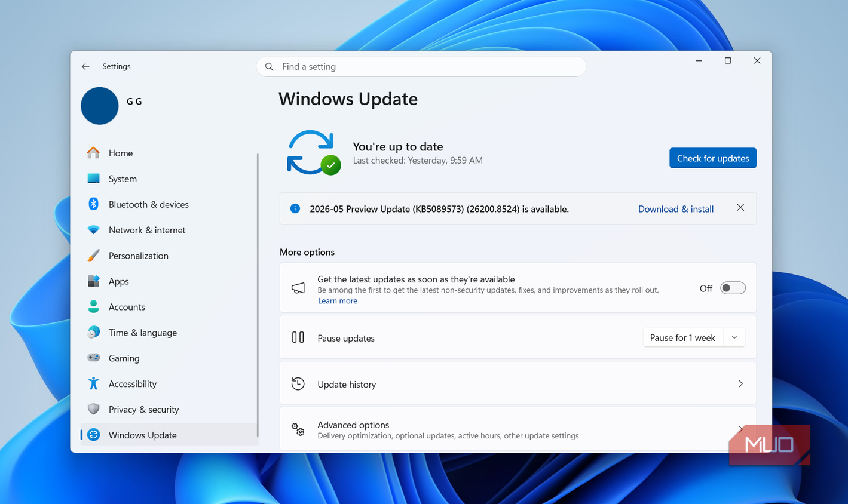Click the Update history clock icon
This screenshot has height=504, width=848.
pos(298,384)
